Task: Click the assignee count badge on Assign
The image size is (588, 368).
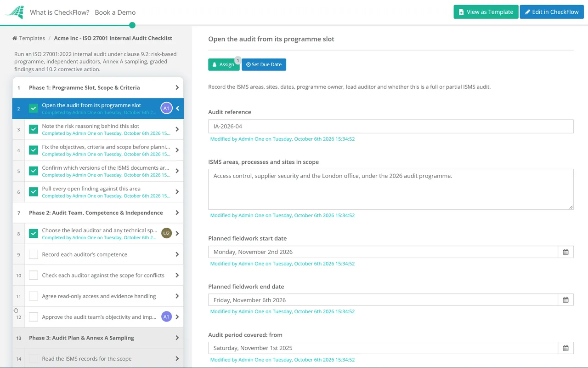Action: [238, 60]
